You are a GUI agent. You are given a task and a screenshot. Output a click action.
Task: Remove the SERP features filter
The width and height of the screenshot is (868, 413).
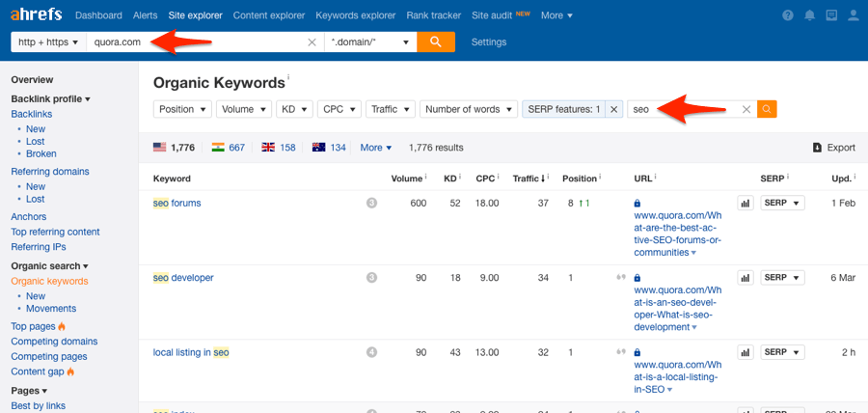click(613, 109)
